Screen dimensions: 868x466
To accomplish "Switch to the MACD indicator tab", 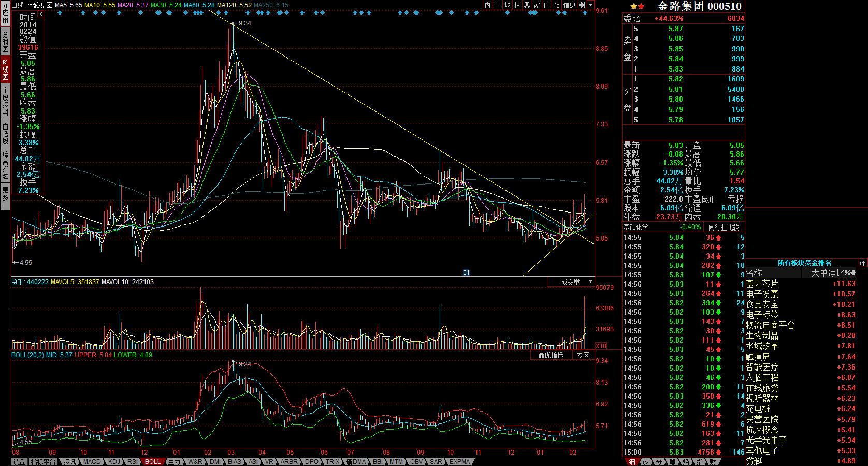I will [x=92, y=462].
